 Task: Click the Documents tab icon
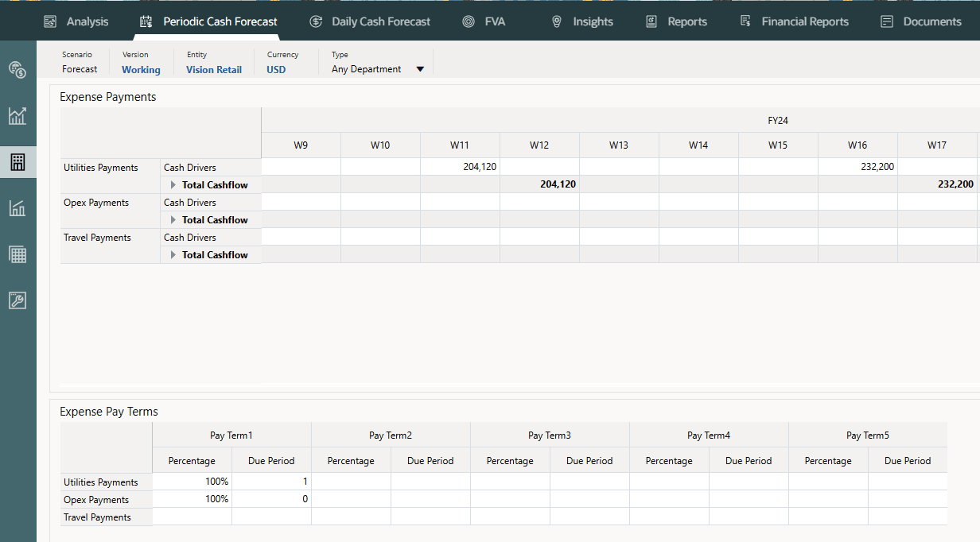point(887,21)
